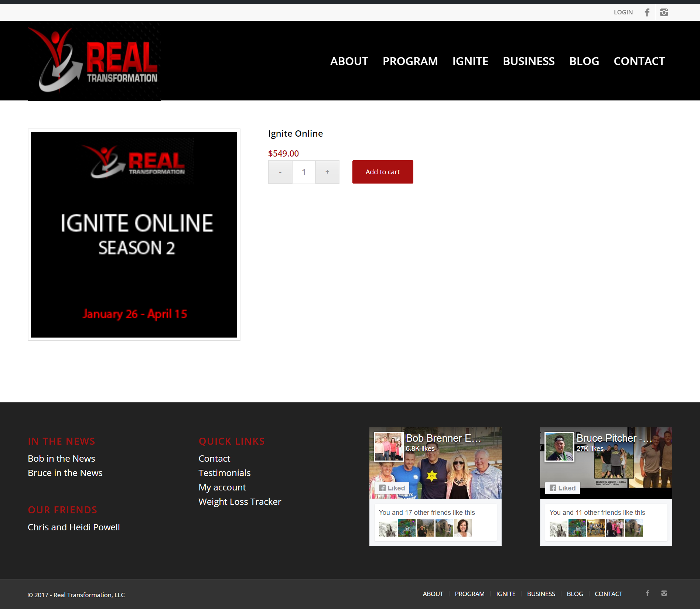Viewport: 700px width, 609px height.
Task: Click the 27K likes count
Action: 590,449
